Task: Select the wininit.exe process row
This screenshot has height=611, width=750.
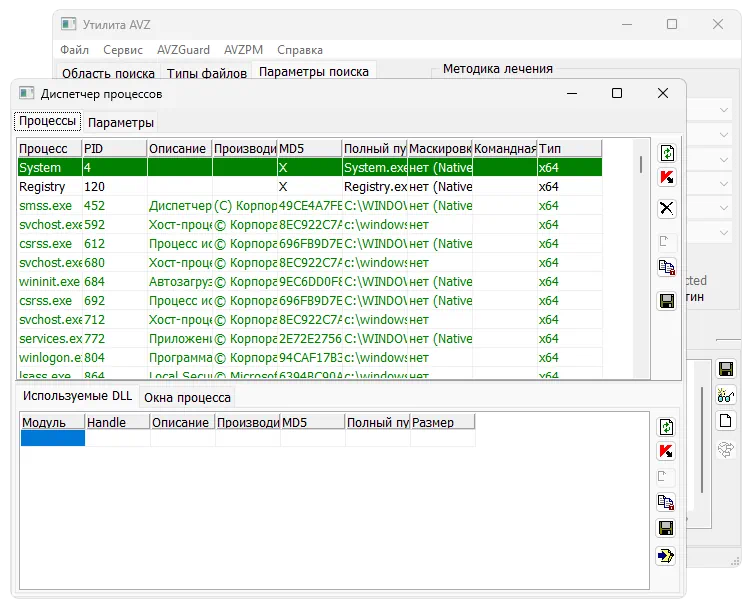Action: pos(309,282)
